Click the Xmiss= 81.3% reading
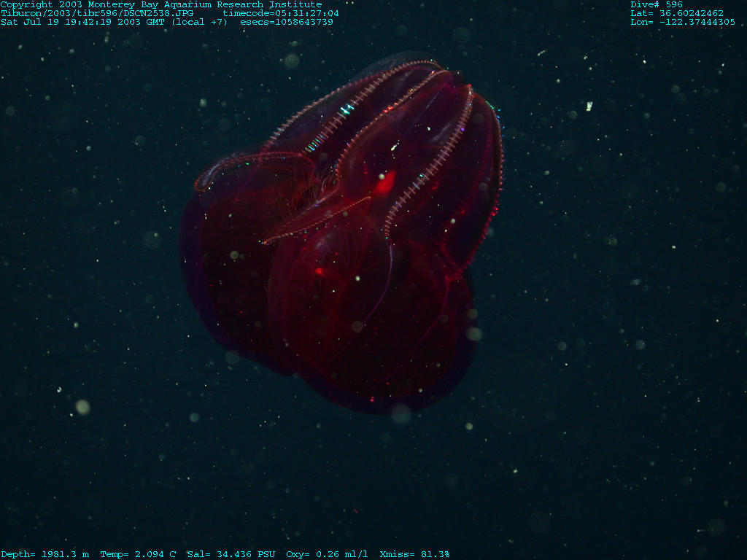This screenshot has width=747, height=560. point(414,554)
